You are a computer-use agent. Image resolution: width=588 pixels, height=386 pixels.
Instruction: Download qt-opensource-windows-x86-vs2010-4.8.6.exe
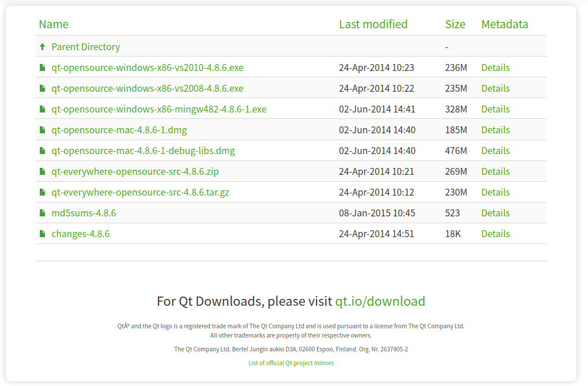(148, 68)
